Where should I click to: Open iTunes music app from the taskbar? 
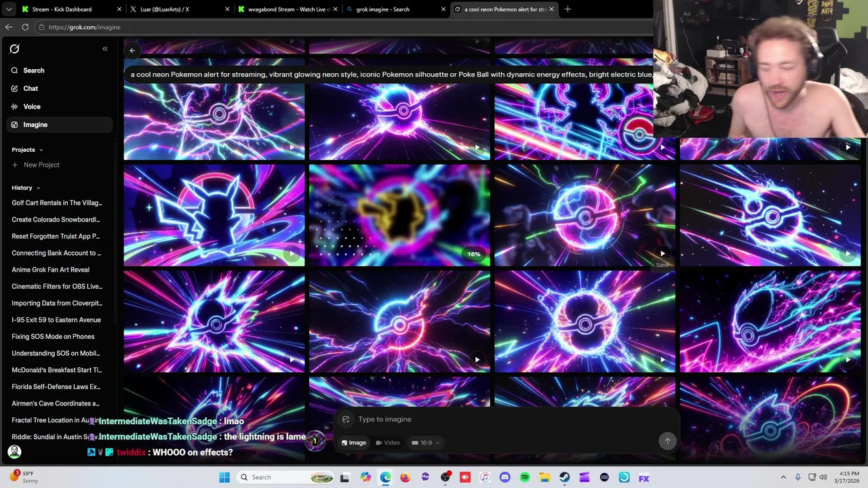[485, 478]
